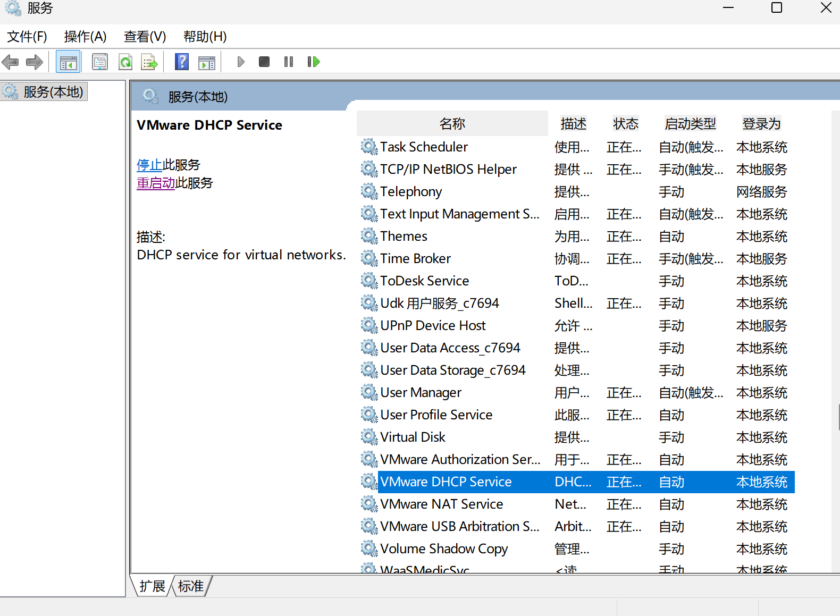Click the Pause Service icon

289,62
